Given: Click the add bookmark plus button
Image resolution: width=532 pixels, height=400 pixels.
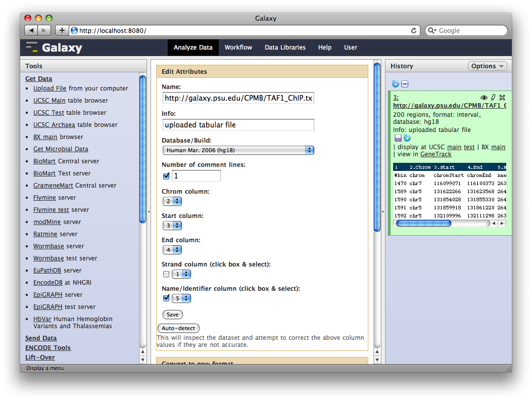Looking at the screenshot, I should [62, 30].
